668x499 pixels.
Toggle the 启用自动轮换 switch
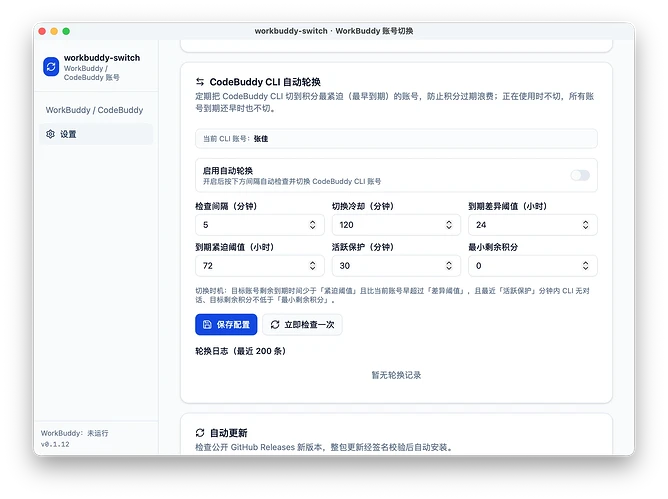pyautogui.click(x=580, y=175)
